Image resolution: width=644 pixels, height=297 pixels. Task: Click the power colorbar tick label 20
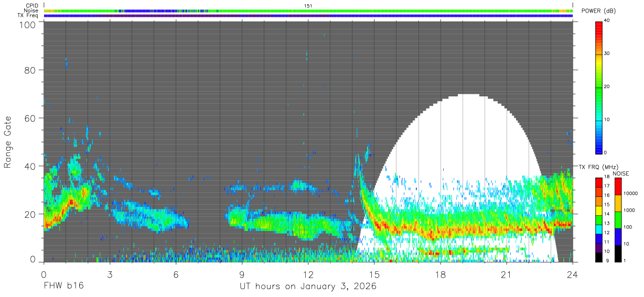[608, 86]
